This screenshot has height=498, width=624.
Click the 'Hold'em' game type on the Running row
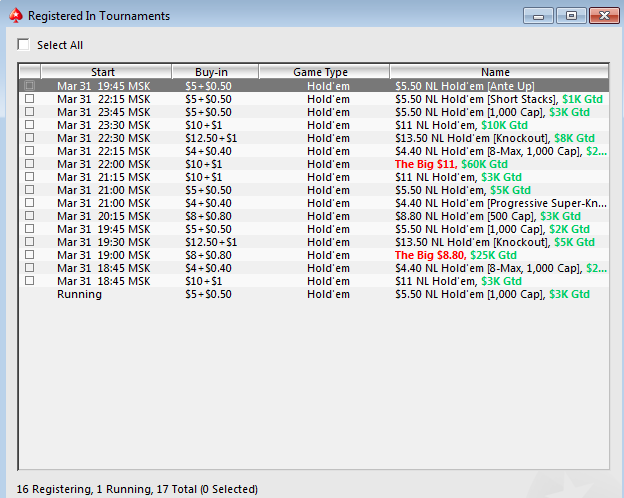[328, 294]
